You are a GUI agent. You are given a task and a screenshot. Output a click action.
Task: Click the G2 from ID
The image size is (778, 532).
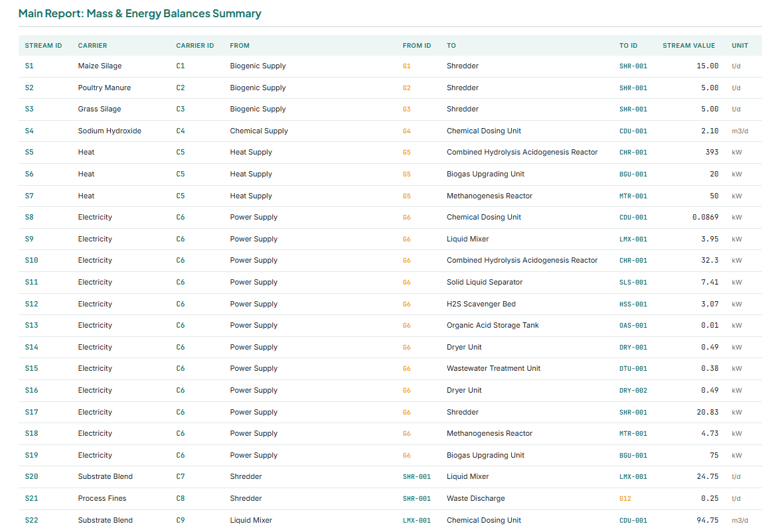point(406,88)
